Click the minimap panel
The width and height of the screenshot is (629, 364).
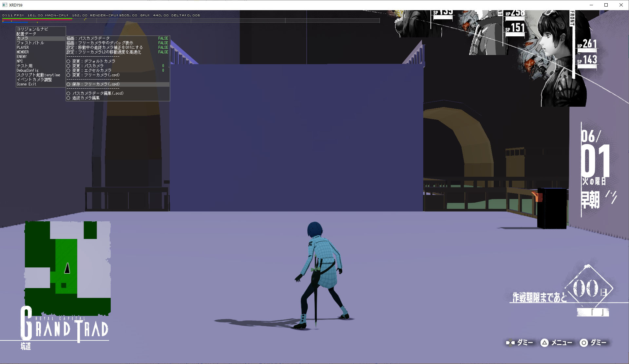[67, 268]
